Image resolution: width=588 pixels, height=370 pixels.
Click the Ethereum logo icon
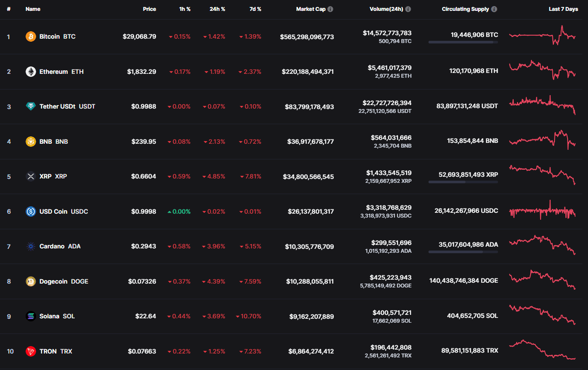point(30,72)
